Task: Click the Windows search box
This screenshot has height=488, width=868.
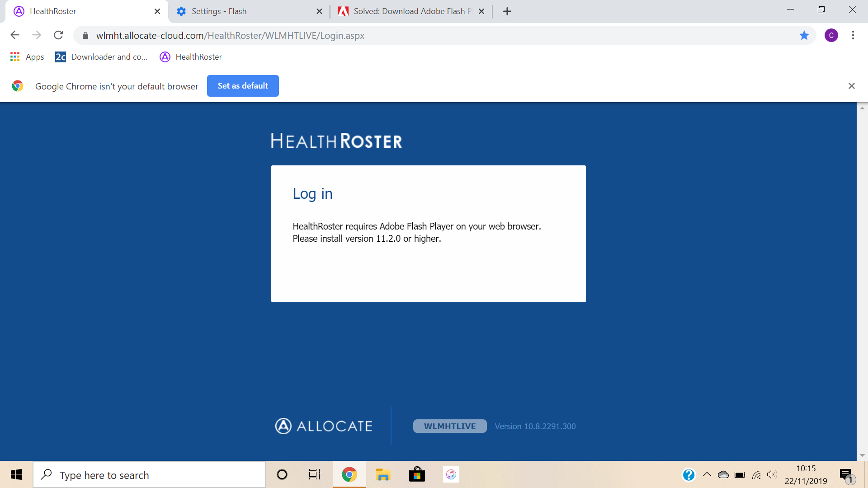Action: click(149, 475)
